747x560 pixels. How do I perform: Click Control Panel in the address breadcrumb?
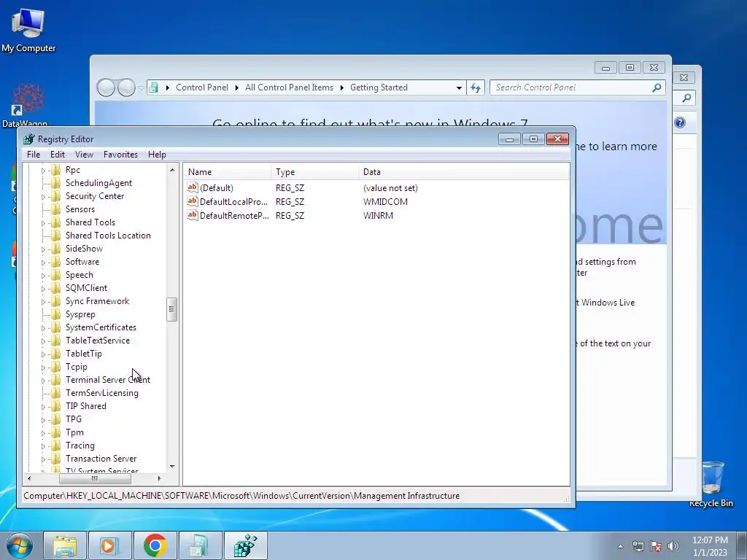click(x=202, y=87)
